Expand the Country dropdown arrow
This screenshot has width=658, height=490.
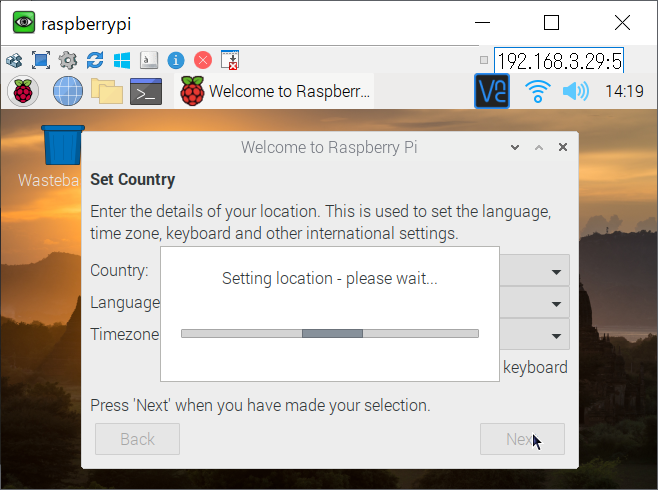tap(556, 272)
